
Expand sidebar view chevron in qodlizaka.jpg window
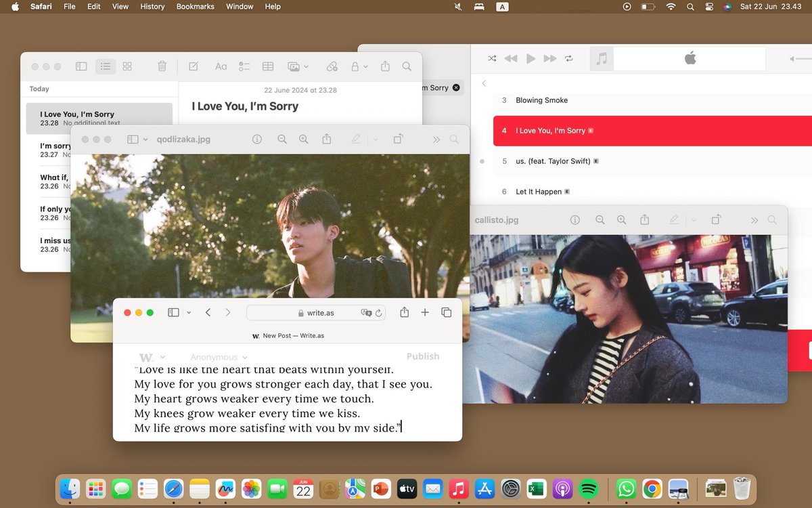click(x=145, y=140)
